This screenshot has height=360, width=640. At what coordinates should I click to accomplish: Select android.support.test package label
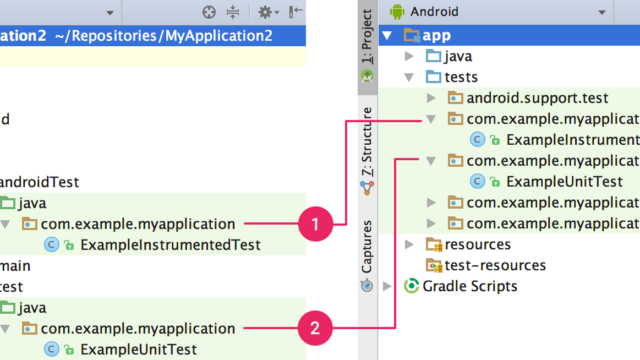pos(537,98)
